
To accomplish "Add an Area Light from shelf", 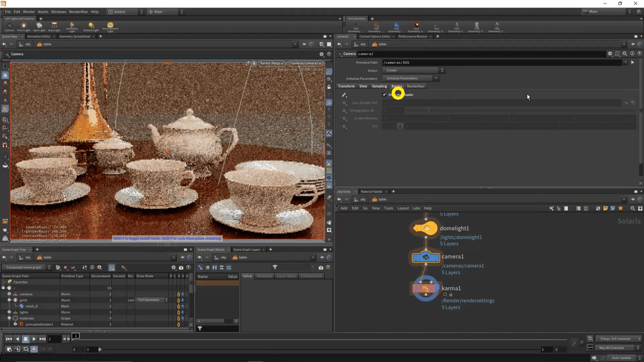I will click(x=55, y=27).
